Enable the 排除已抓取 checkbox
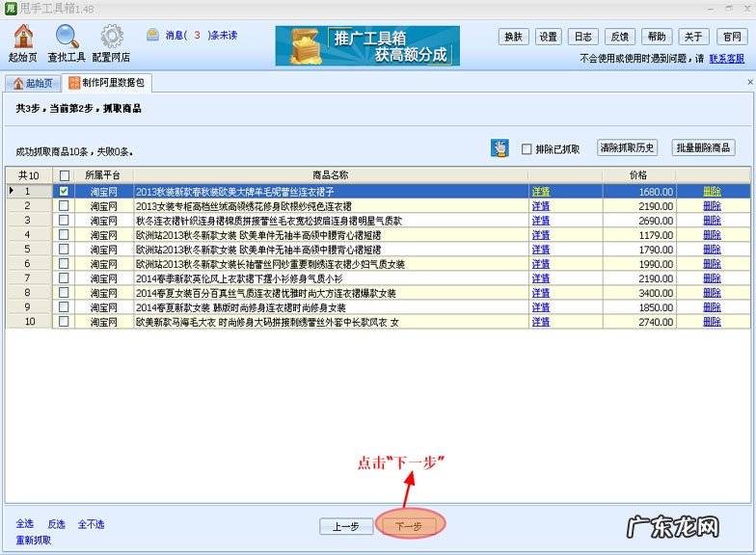Viewport: 756px width, 555px height. pos(526,148)
